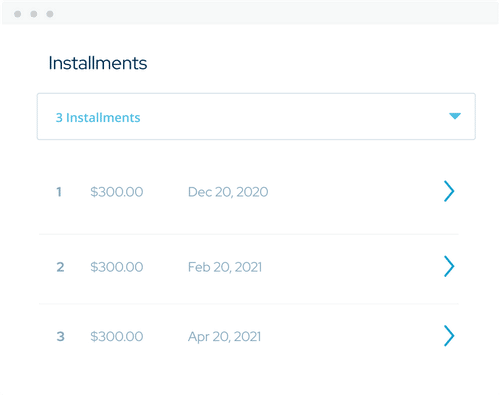Click the third installment $300.00 amount
This screenshot has height=395, width=500.
[117, 336]
